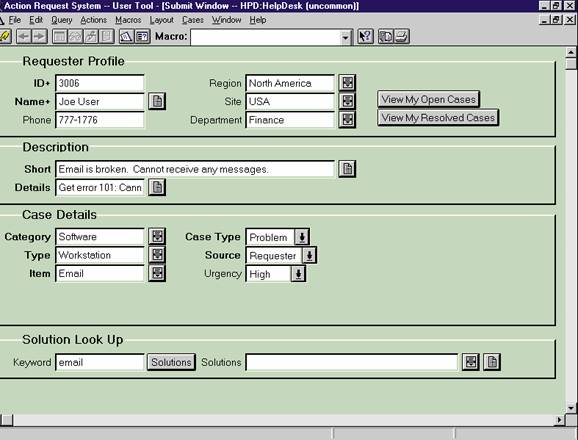The height and width of the screenshot is (440, 578).
Task: Click the View My Resolved Cases button
Action: 438,118
